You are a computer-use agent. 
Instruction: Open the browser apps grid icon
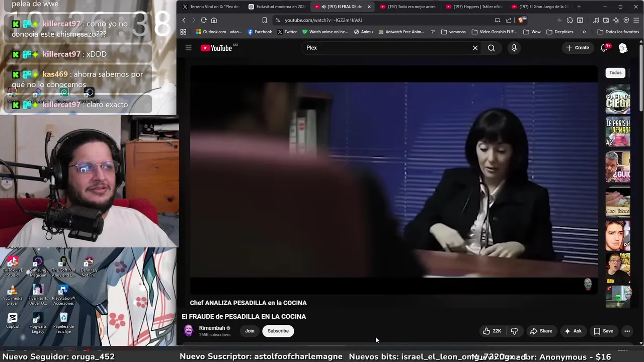tap(183, 32)
